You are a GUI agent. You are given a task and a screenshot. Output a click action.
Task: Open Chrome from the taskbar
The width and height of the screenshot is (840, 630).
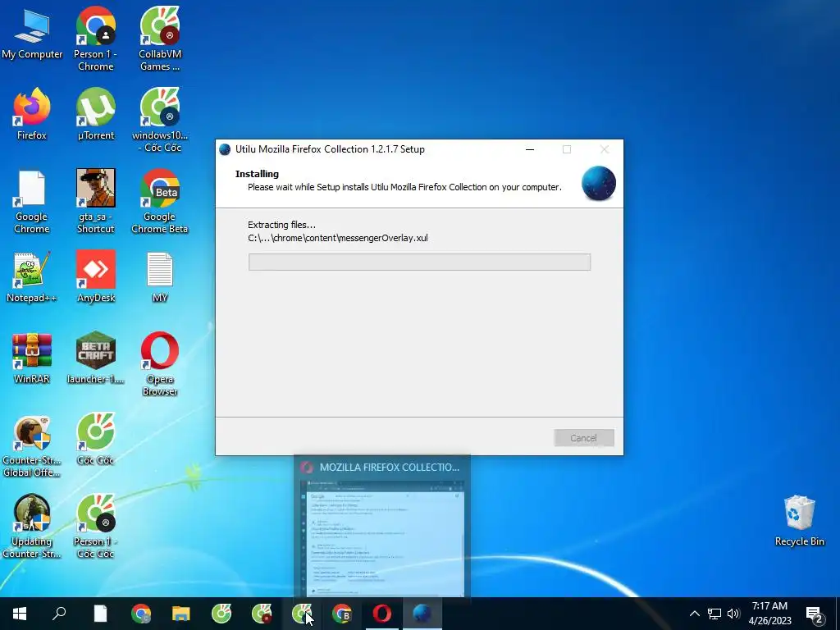coord(141,614)
